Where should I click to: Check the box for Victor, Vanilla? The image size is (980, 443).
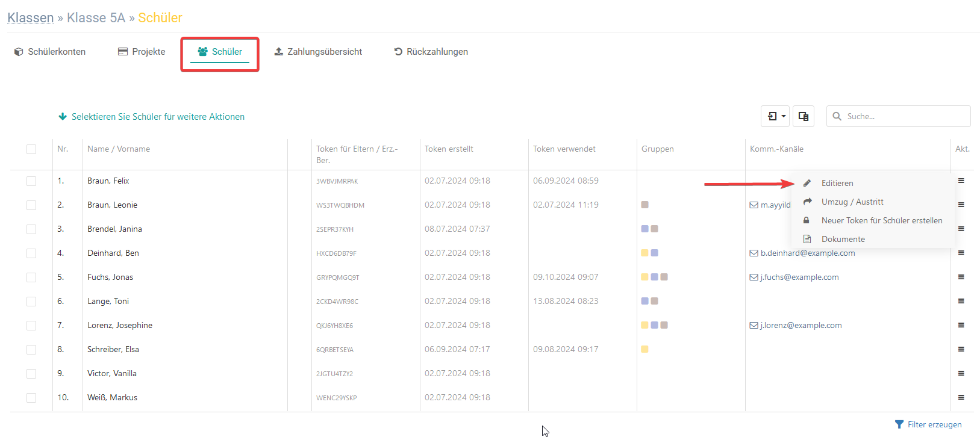pyautogui.click(x=31, y=374)
